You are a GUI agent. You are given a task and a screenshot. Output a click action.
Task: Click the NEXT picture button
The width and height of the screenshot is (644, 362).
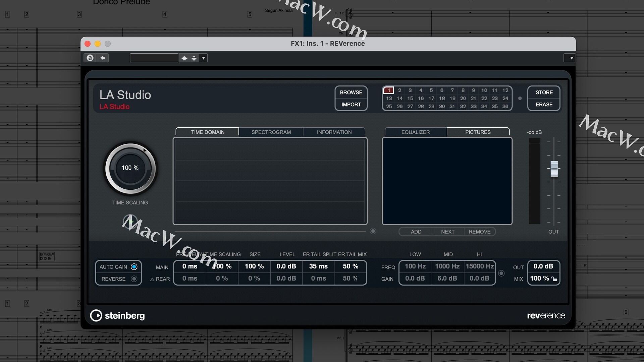point(448,232)
